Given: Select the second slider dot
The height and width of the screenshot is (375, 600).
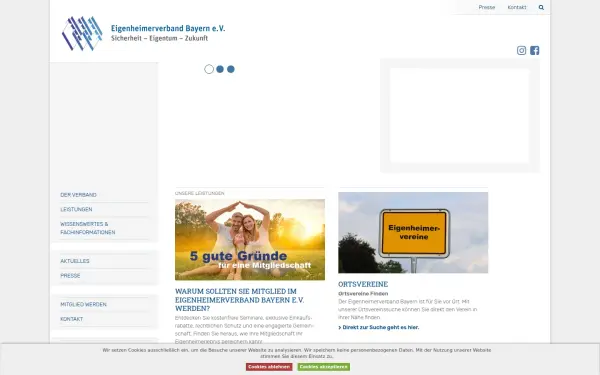Looking at the screenshot, I should (x=220, y=69).
